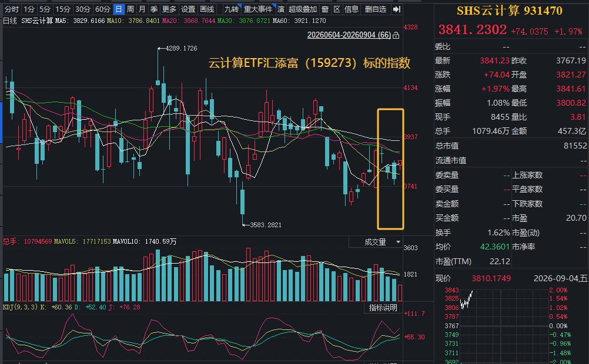
Task: Open the 超级叠加 overlay option
Action: [x=303, y=9]
